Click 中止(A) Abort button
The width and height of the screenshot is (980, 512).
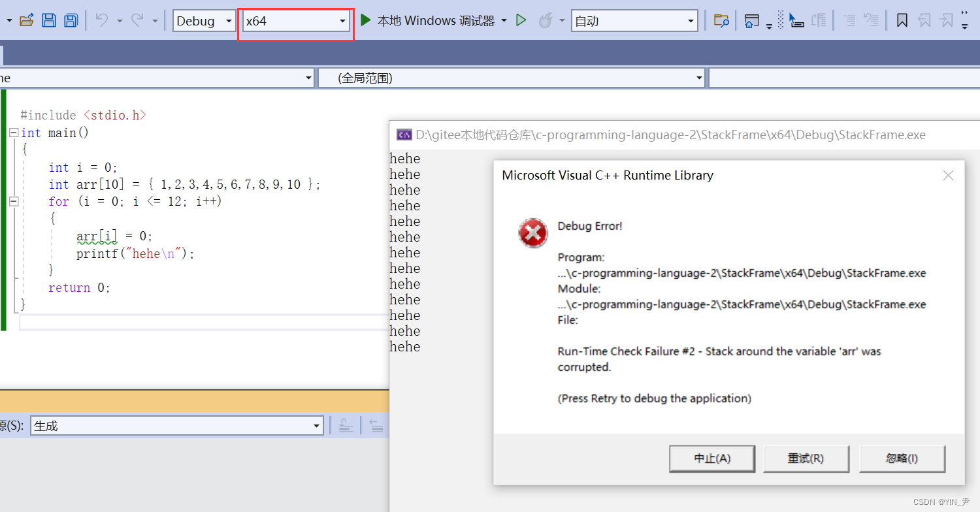(712, 458)
